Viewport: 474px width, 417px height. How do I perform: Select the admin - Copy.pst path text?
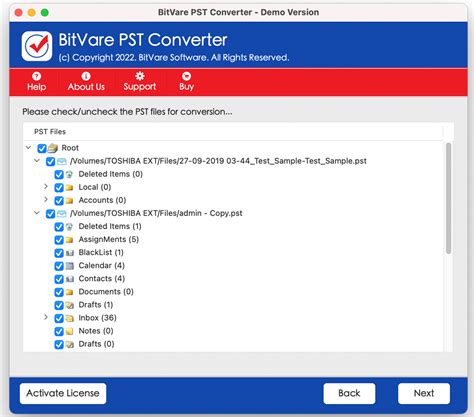coord(156,213)
